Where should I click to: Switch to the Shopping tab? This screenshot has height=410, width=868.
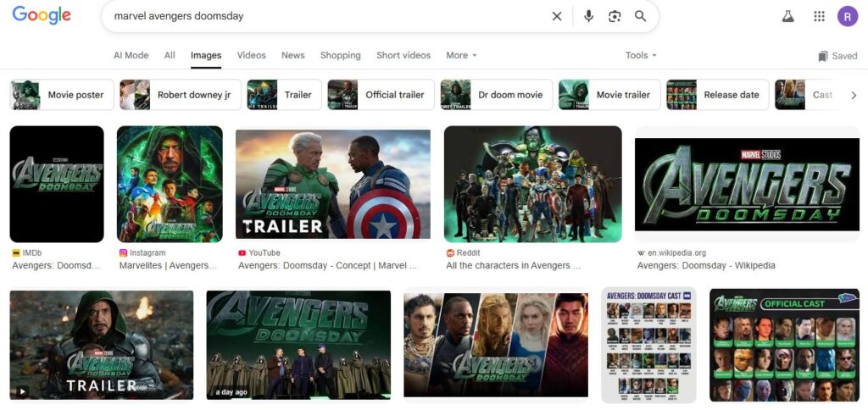341,55
